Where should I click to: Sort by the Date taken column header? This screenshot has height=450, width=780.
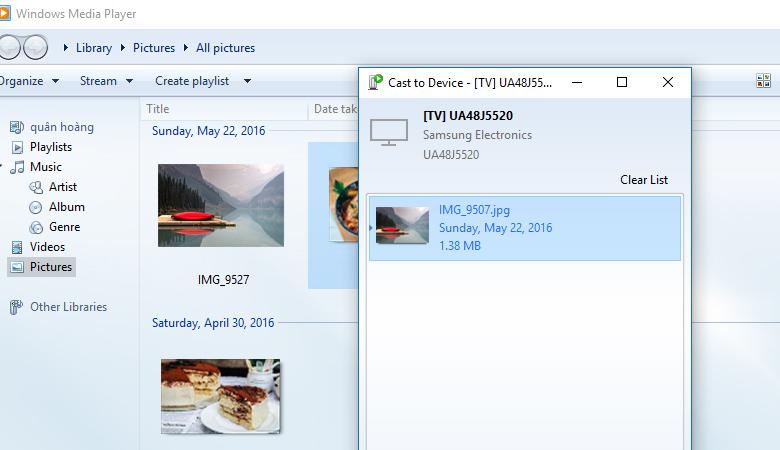334,109
